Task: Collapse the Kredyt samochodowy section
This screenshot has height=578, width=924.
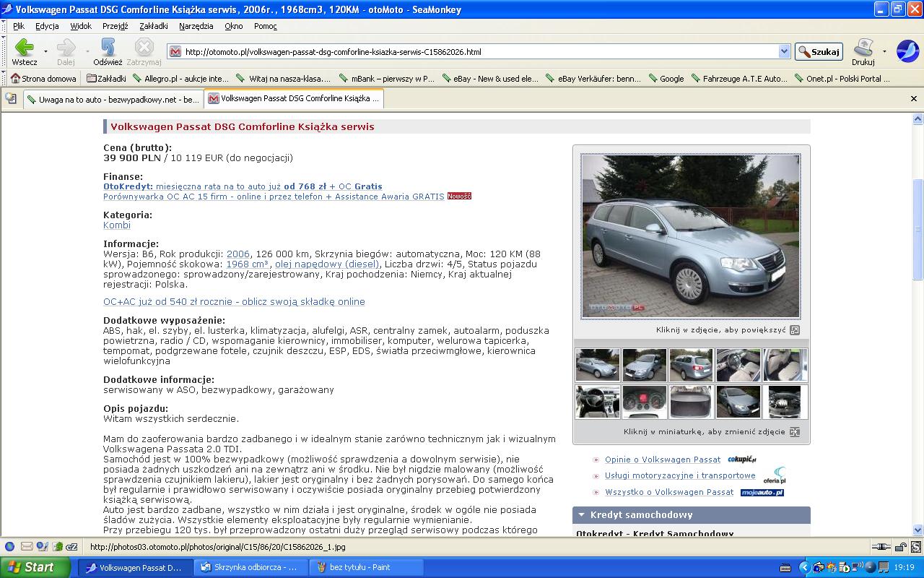Action: click(x=582, y=515)
